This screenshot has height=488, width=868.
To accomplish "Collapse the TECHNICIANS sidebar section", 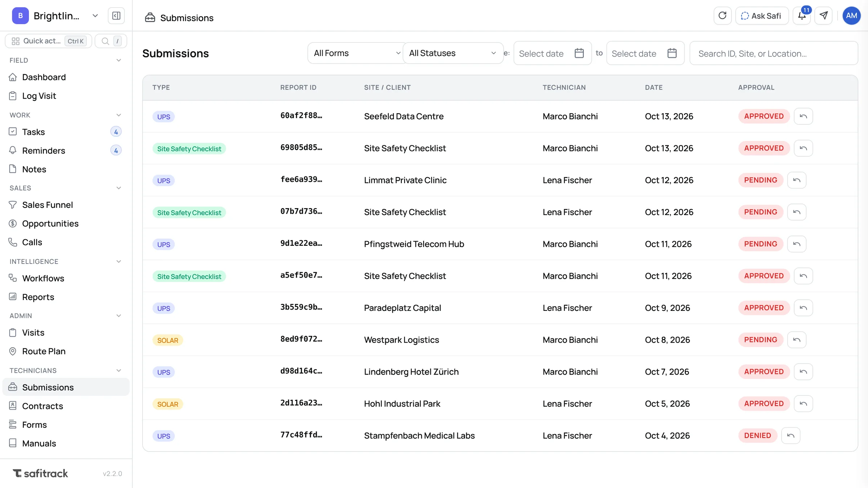I will (x=119, y=371).
